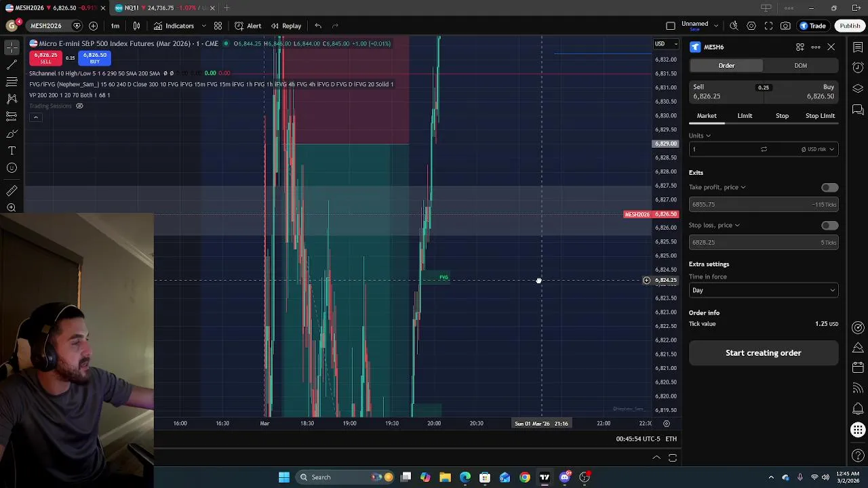
Task: Click the Start creating order button
Action: [x=764, y=353]
